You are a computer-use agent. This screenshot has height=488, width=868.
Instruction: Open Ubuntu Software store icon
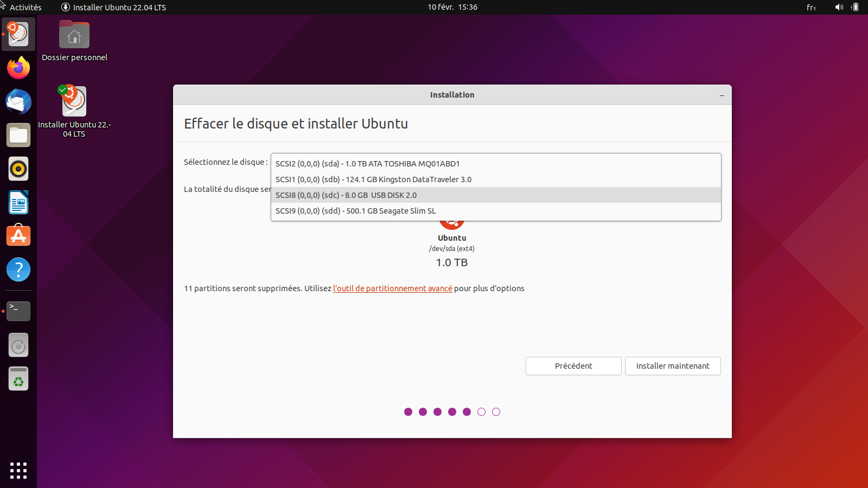[18, 236]
